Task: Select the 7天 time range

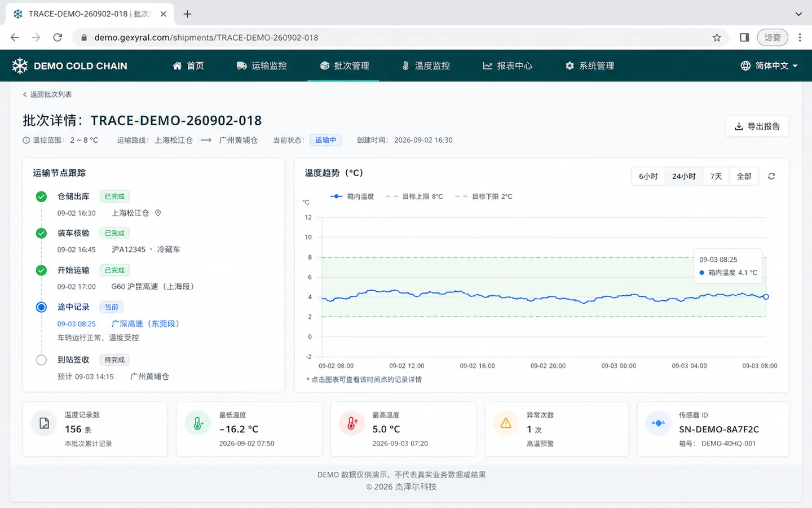Action: pyautogui.click(x=716, y=176)
